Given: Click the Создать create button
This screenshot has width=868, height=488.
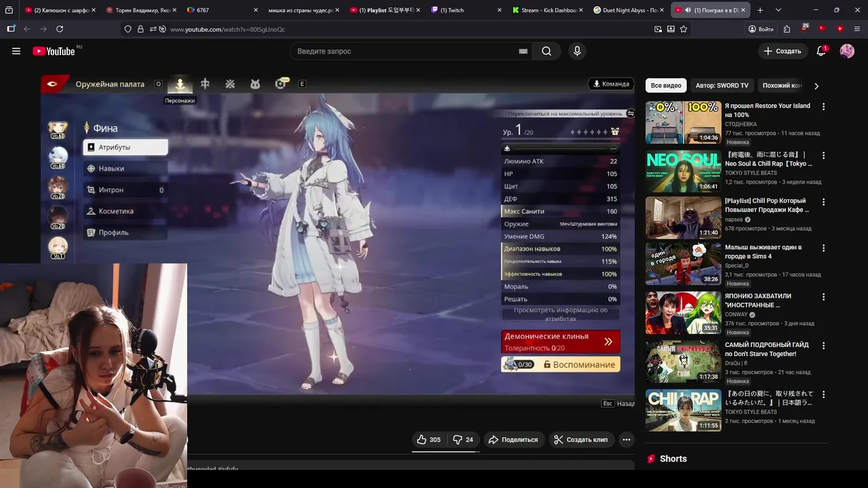Looking at the screenshot, I should [x=783, y=51].
